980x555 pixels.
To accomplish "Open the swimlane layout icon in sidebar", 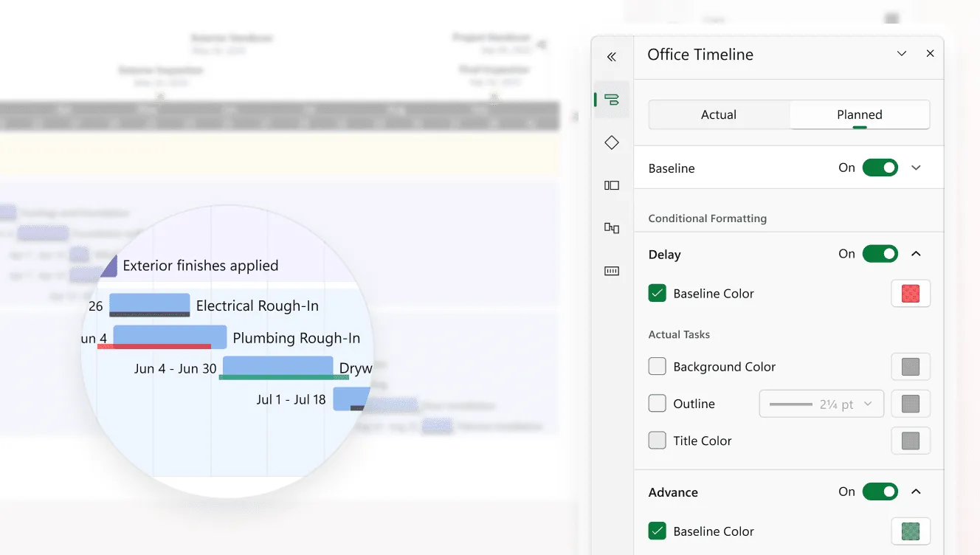I will pos(611,185).
